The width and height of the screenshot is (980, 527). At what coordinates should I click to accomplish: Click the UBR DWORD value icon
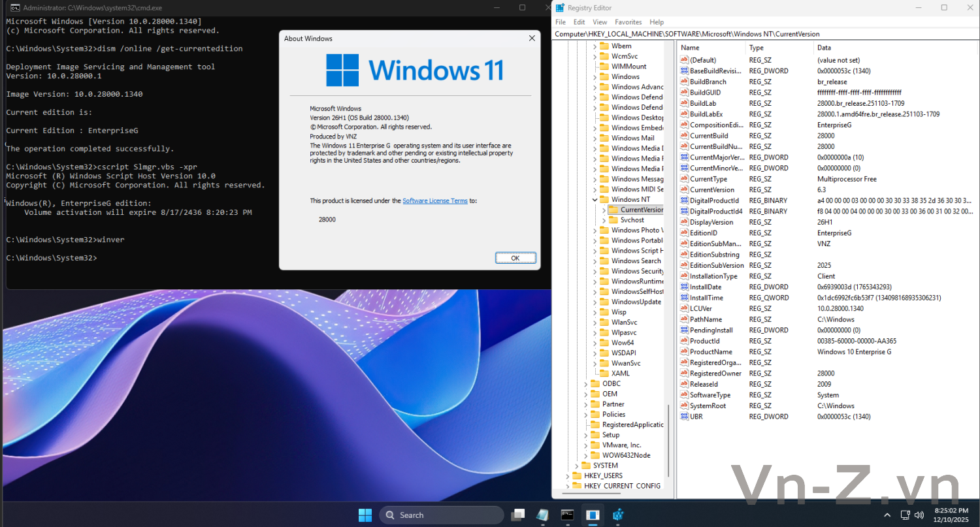click(x=684, y=416)
